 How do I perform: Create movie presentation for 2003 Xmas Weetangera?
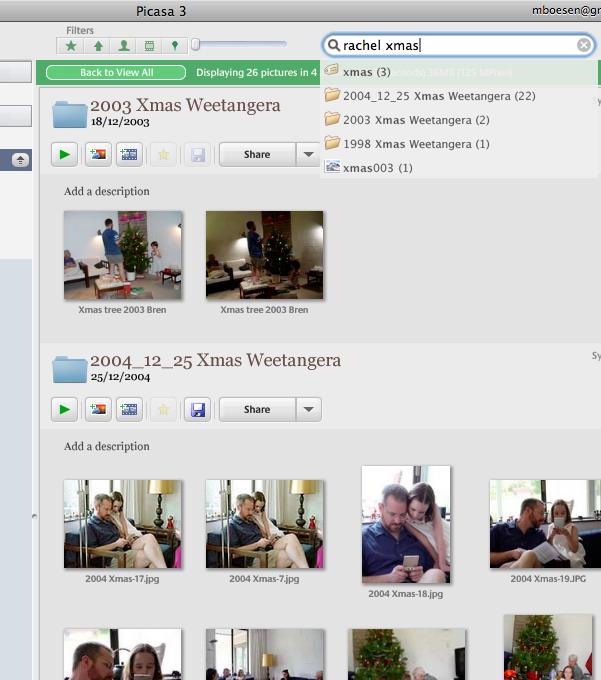pyautogui.click(x=129, y=154)
